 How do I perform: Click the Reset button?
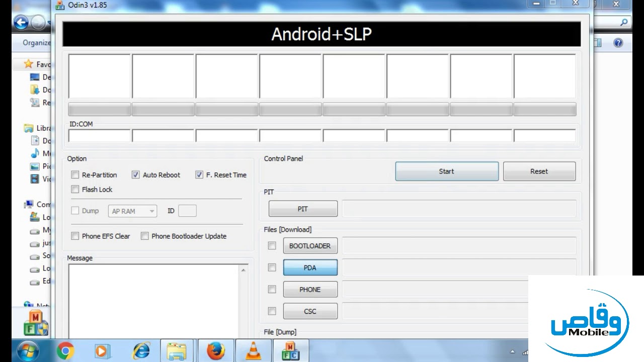[x=539, y=171]
